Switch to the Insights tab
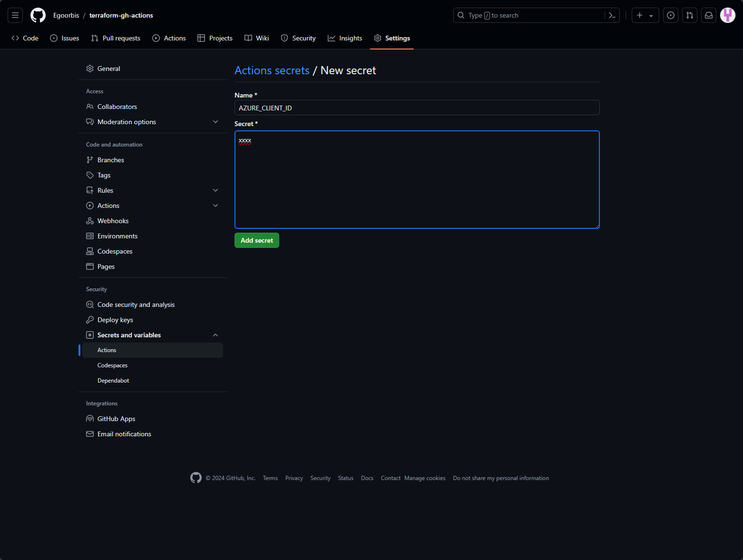This screenshot has width=743, height=560. pyautogui.click(x=345, y=38)
